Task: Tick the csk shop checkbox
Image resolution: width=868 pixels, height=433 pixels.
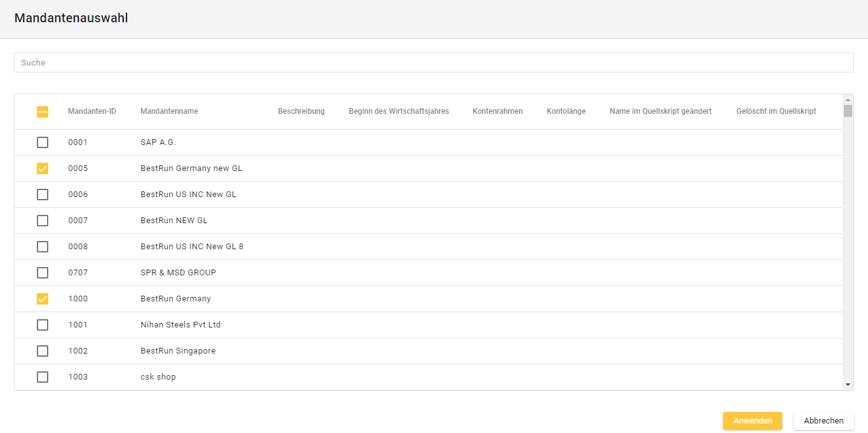Action: point(43,377)
